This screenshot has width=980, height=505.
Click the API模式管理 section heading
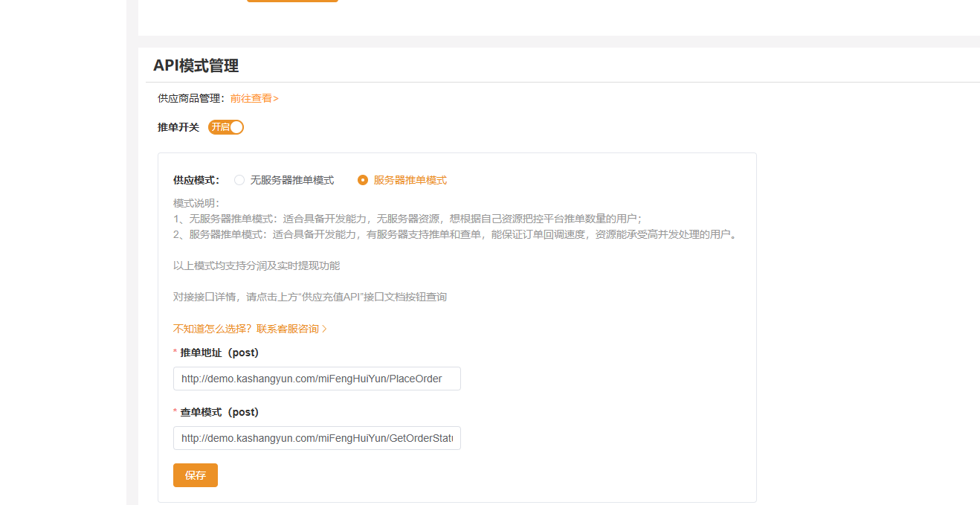pyautogui.click(x=196, y=66)
